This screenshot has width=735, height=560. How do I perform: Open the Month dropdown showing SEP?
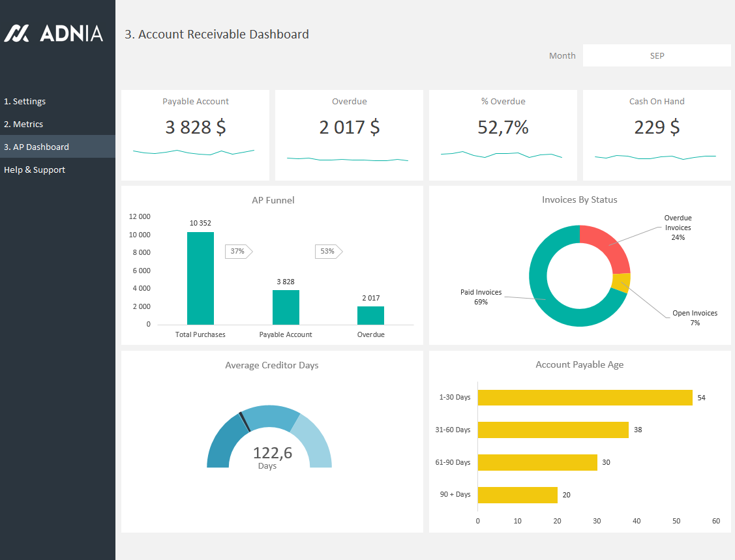tap(656, 56)
